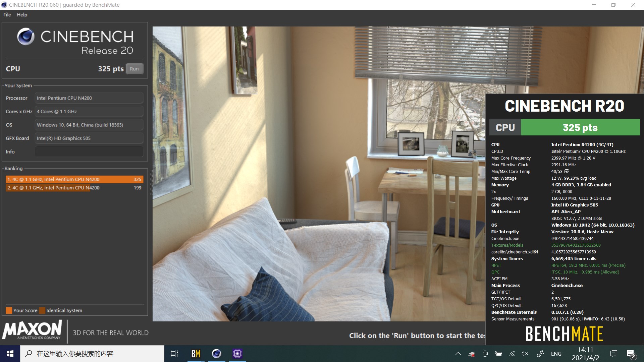Image resolution: width=644 pixels, height=362 pixels.
Task: Open the Meet Now tray icon
Action: 485,354
